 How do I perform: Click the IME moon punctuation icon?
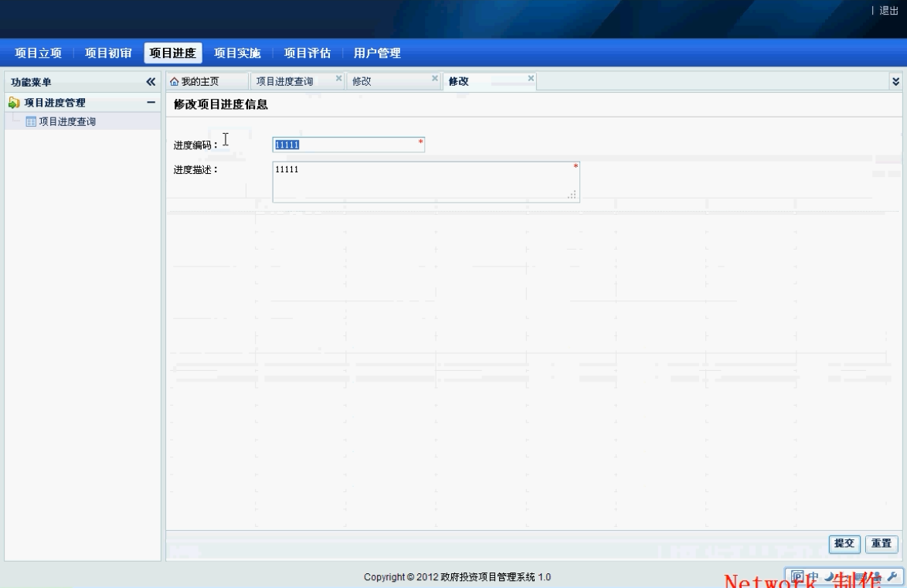(830, 576)
